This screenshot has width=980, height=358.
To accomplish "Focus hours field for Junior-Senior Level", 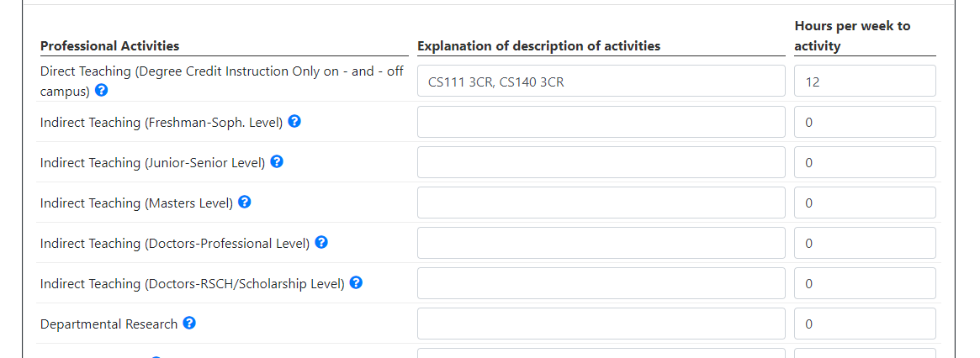I will (864, 162).
